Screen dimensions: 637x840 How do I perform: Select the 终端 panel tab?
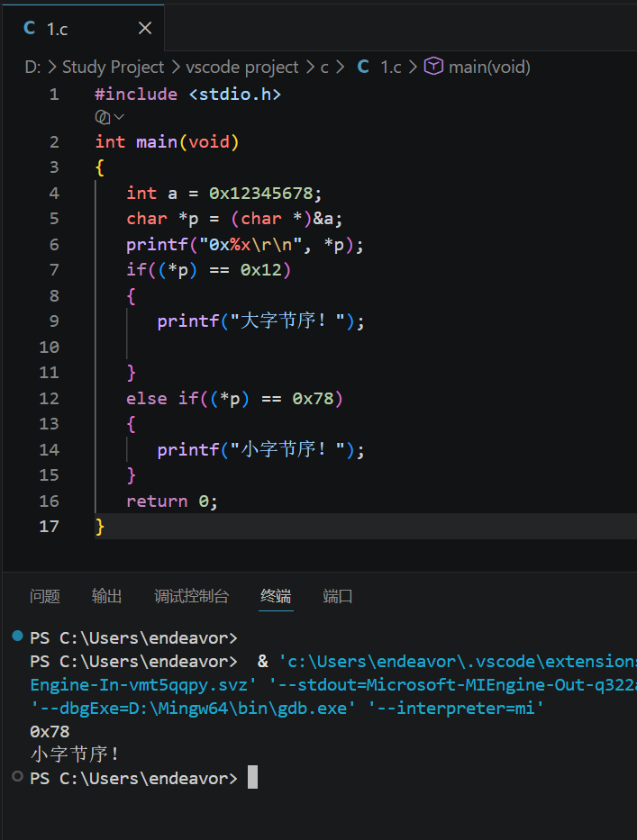pos(276,596)
